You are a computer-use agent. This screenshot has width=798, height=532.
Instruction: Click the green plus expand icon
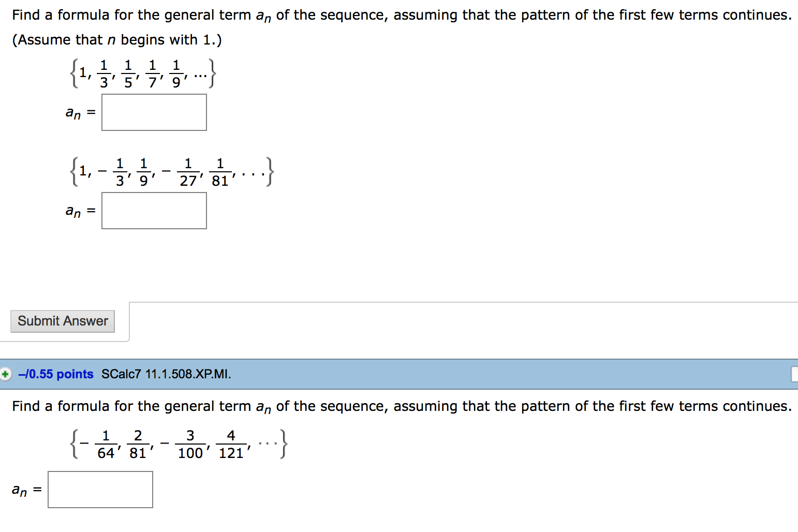coord(5,374)
